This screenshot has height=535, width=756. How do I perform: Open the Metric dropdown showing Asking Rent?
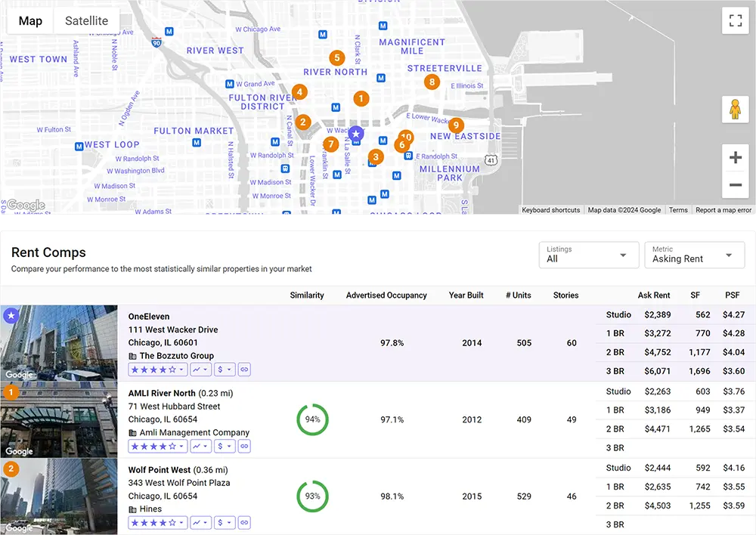coord(694,256)
